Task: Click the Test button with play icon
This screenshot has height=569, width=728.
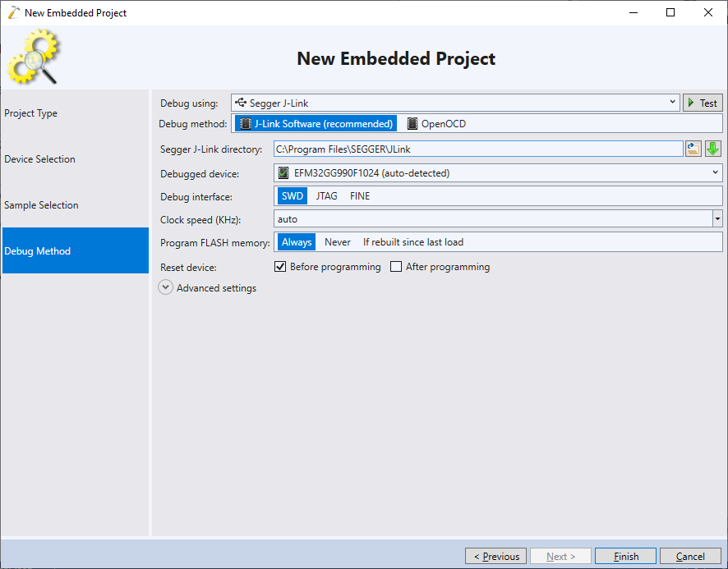Action: click(x=703, y=103)
